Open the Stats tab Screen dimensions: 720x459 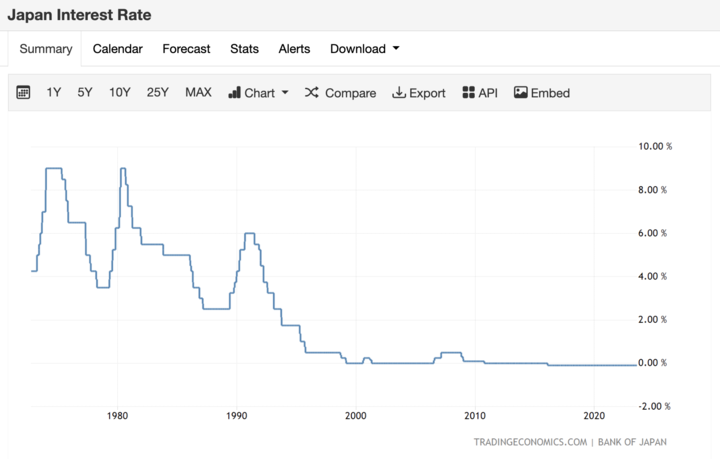pos(244,49)
